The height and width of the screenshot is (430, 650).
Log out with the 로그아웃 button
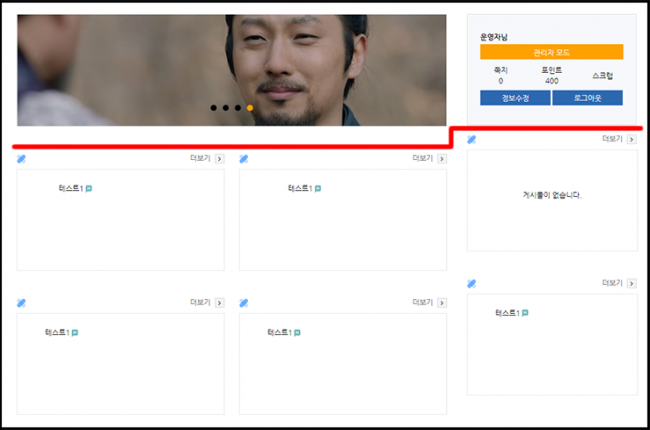(587, 98)
